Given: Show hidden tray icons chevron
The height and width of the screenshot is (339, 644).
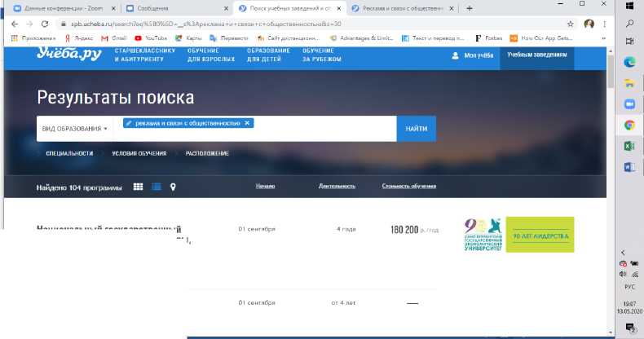Looking at the screenshot, I should click(623, 253).
